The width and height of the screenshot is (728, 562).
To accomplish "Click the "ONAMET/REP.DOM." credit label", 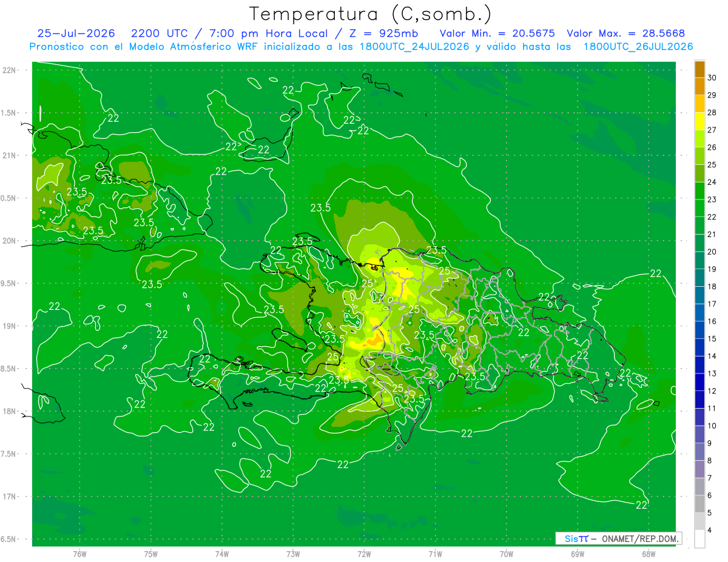I will pos(639,538).
